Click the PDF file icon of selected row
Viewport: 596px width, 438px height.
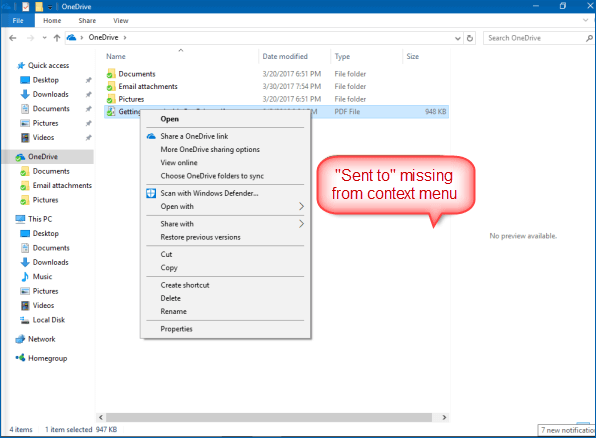coord(111,111)
